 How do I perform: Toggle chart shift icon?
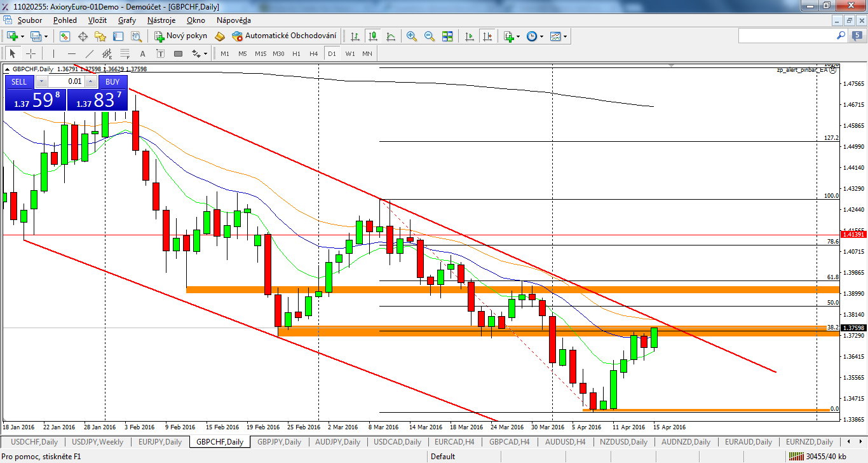click(488, 36)
